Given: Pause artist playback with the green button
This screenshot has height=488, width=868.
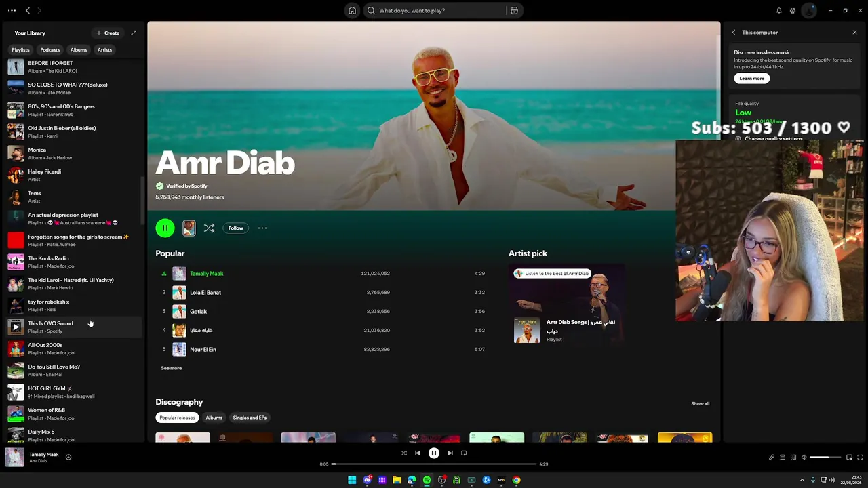Looking at the screenshot, I should pos(165,228).
